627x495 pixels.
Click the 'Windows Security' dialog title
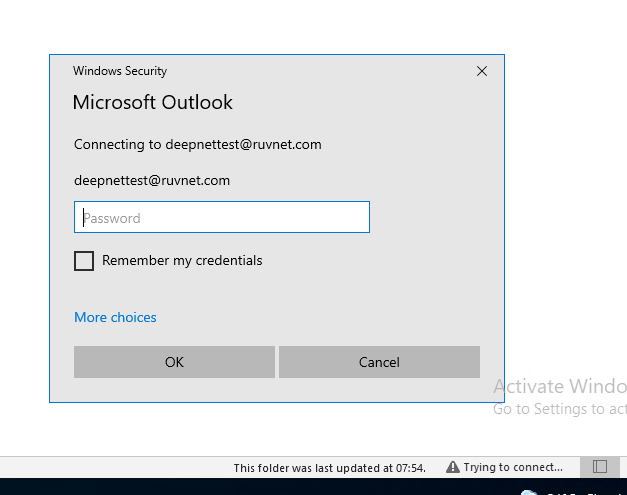[x=120, y=71]
